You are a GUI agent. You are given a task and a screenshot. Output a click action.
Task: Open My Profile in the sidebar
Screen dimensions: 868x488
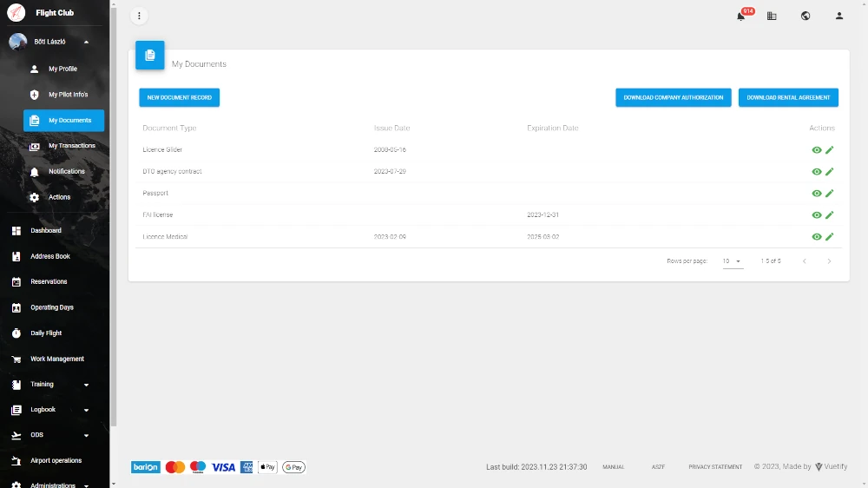63,69
